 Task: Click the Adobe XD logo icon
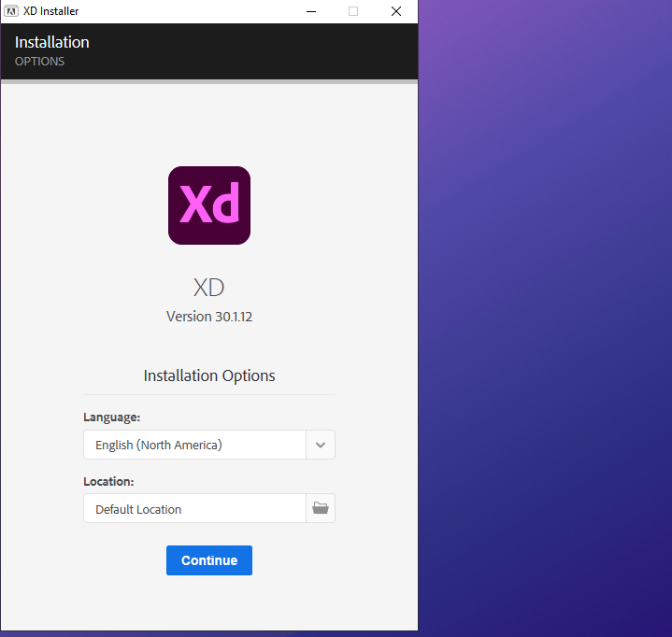[209, 205]
